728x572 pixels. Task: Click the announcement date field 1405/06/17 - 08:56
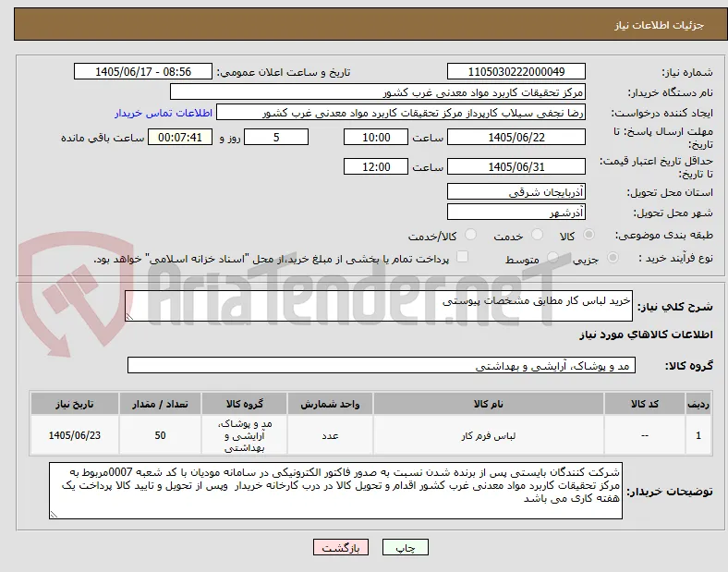pyautogui.click(x=143, y=71)
